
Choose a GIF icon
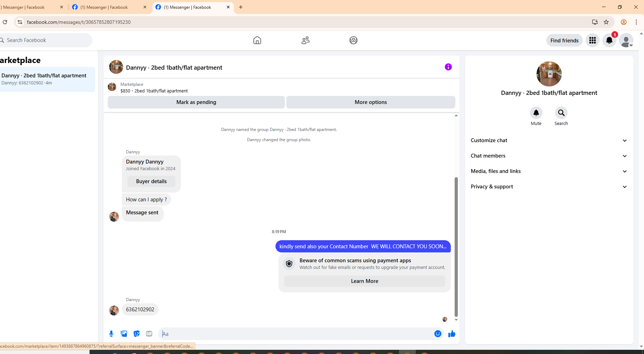point(149,334)
